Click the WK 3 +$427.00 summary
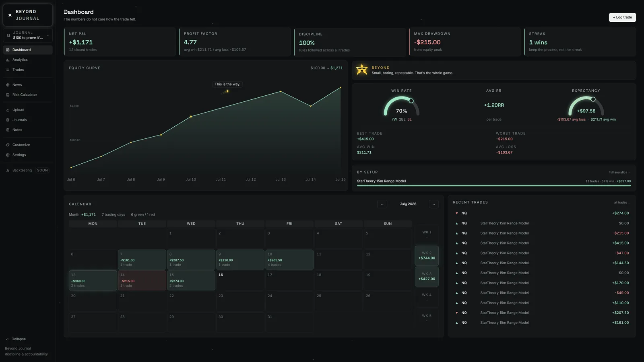The image size is (644, 362). coord(427,277)
